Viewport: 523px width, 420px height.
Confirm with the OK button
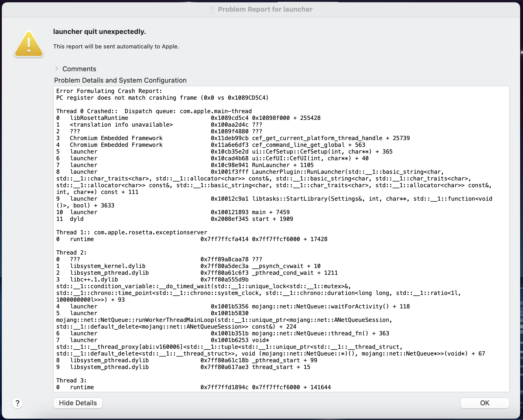[484, 403]
